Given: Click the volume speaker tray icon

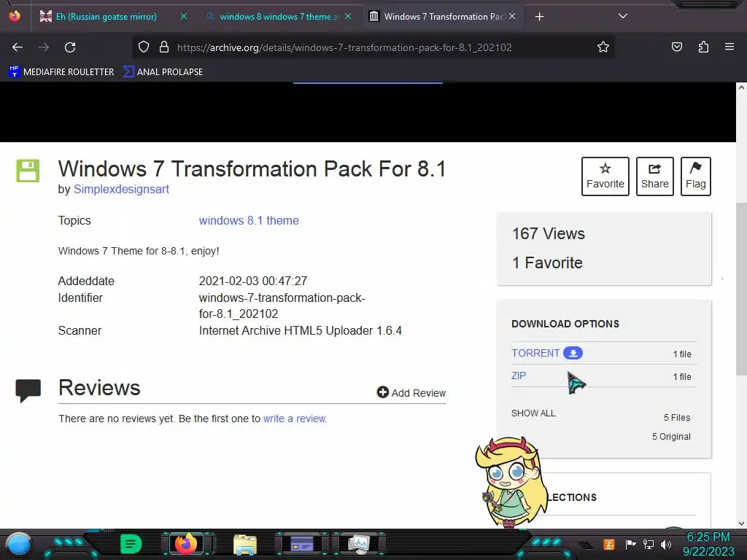Looking at the screenshot, I should (666, 544).
